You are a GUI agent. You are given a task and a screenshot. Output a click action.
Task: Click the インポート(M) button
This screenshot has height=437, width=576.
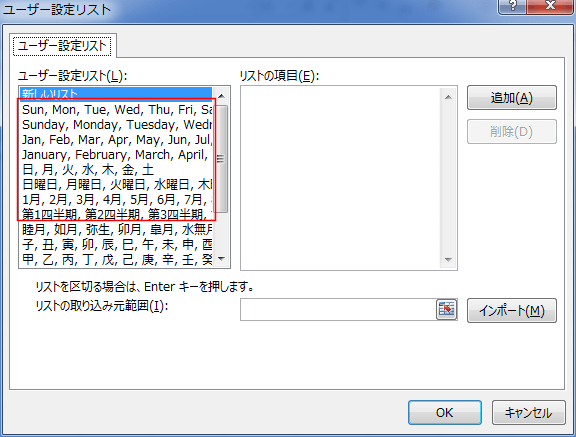(x=512, y=311)
